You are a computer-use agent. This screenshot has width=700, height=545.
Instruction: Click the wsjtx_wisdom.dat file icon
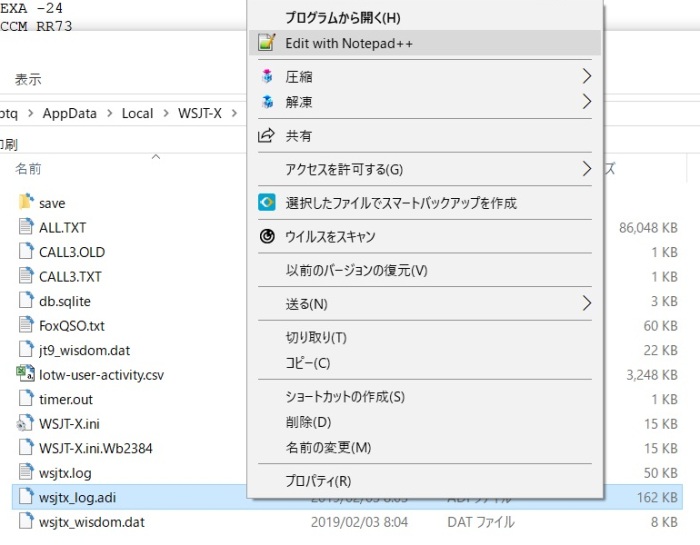pyautogui.click(x=26, y=521)
